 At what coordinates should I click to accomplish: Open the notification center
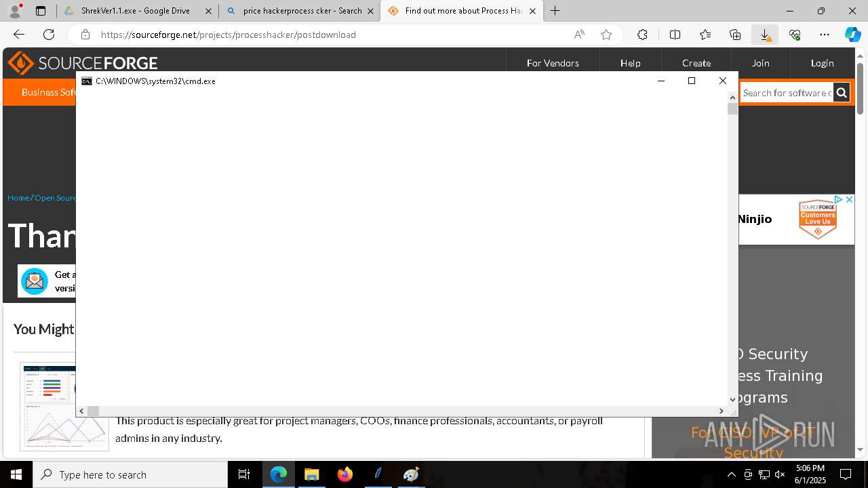(x=846, y=474)
